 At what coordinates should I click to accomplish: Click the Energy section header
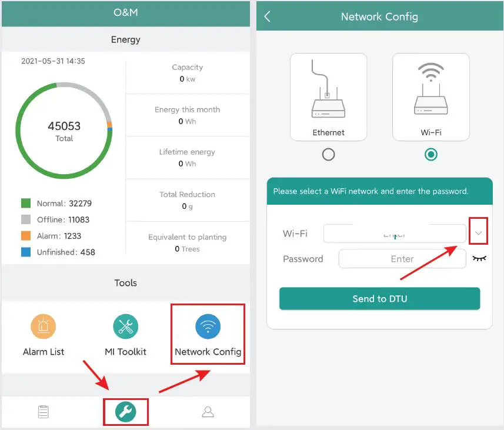(126, 39)
